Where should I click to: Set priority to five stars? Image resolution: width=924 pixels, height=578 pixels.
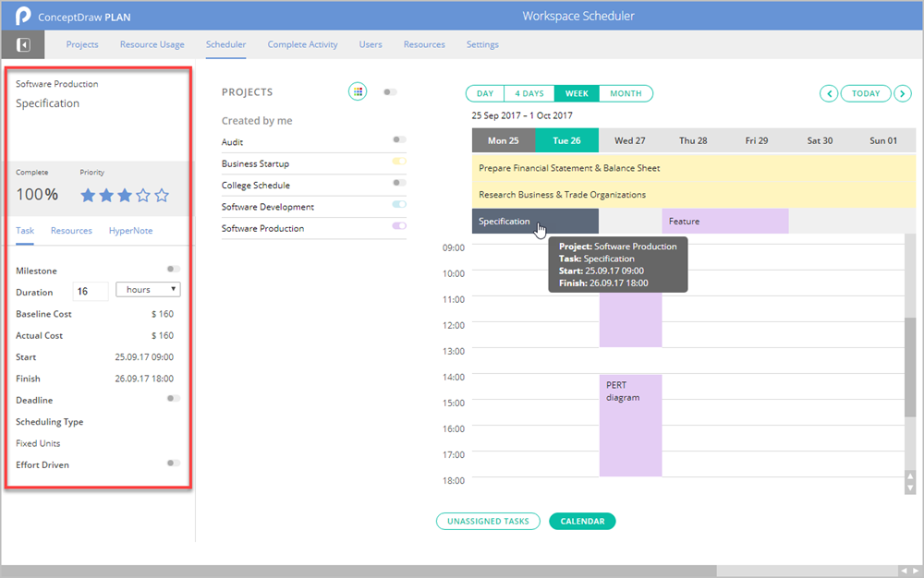[160, 196]
